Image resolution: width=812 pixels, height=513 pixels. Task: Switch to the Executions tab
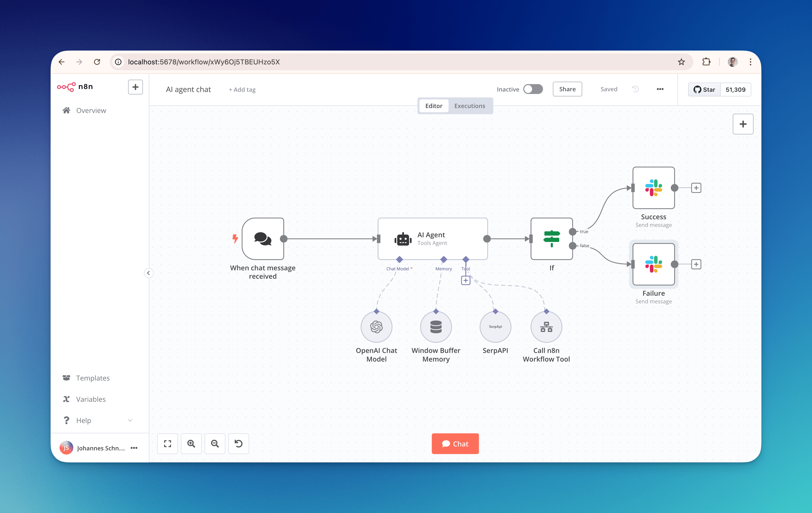click(469, 106)
